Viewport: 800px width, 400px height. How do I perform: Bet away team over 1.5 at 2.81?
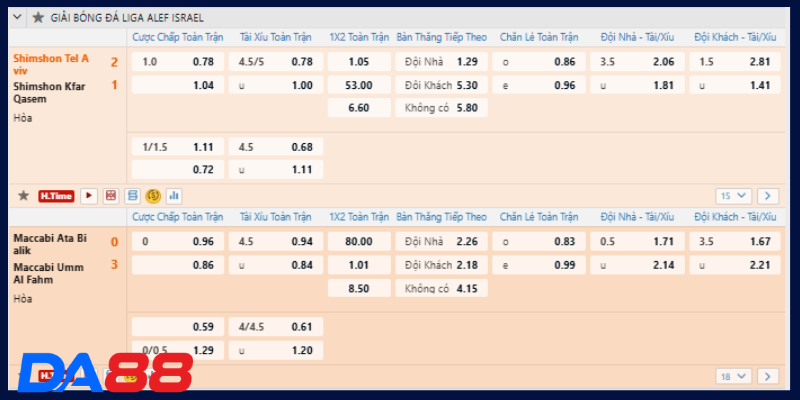(x=735, y=62)
